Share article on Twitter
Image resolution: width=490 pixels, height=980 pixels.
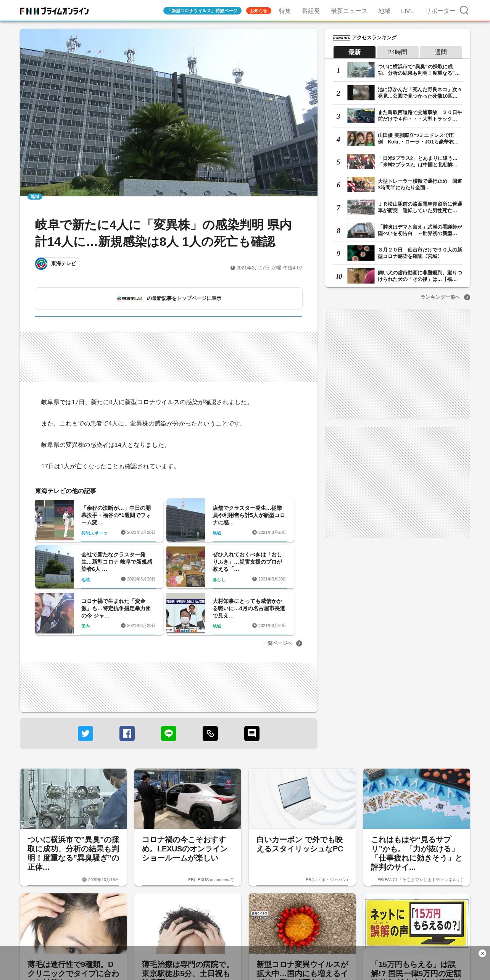[85, 733]
